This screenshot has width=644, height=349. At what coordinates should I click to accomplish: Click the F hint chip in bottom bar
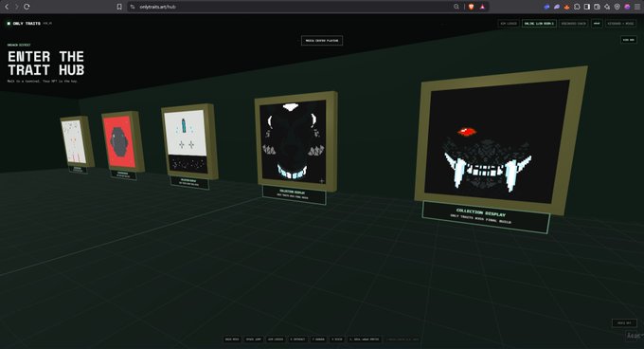pyautogui.click(x=319, y=340)
